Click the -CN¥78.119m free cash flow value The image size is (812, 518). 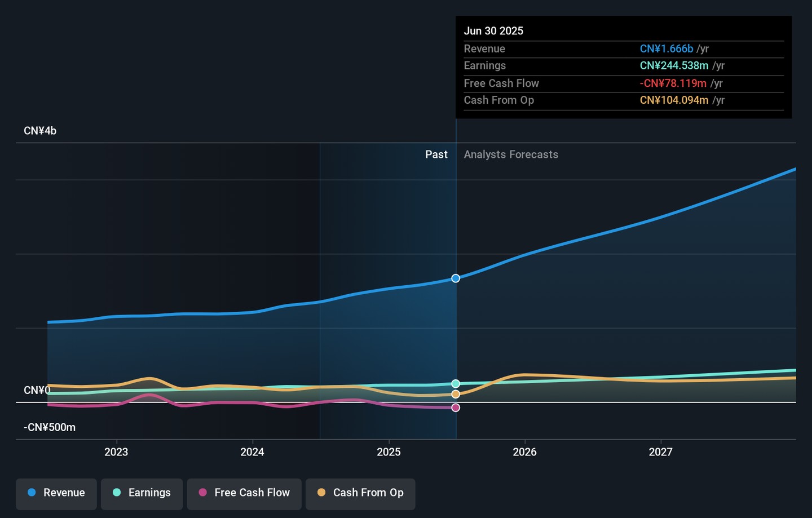click(673, 83)
